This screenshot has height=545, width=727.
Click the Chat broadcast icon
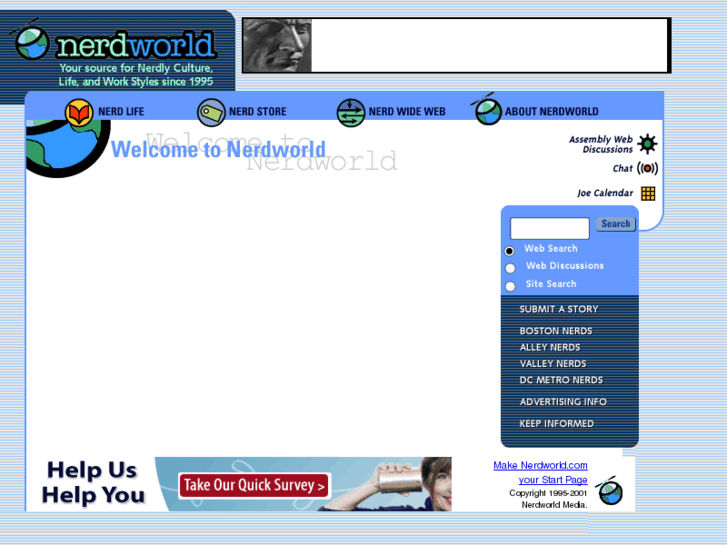point(647,168)
